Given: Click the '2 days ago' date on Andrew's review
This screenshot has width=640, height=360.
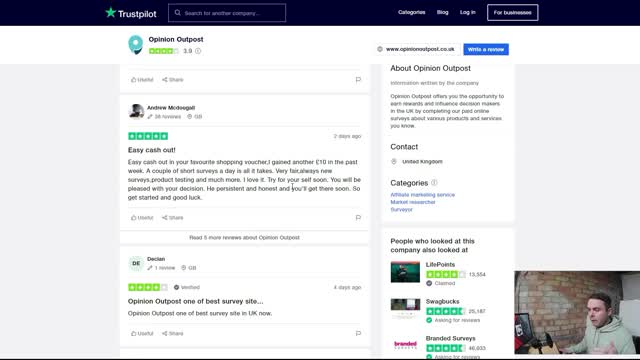Looking at the screenshot, I should pos(347,136).
